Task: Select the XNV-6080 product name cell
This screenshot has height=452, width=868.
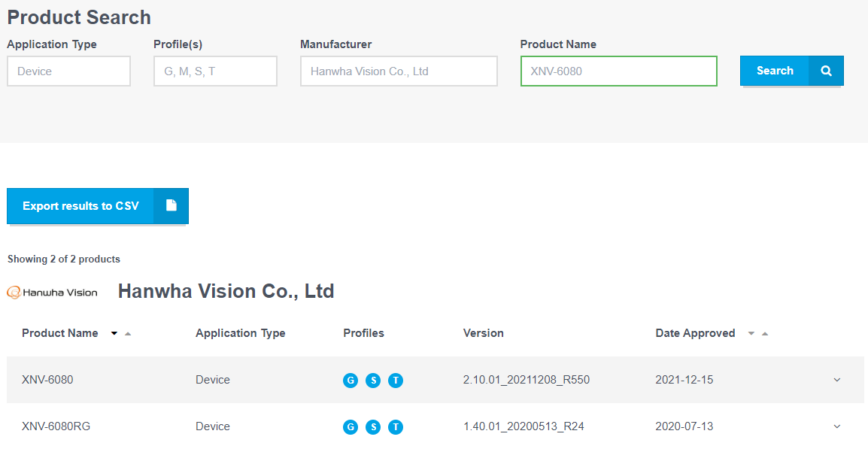Action: coord(47,380)
